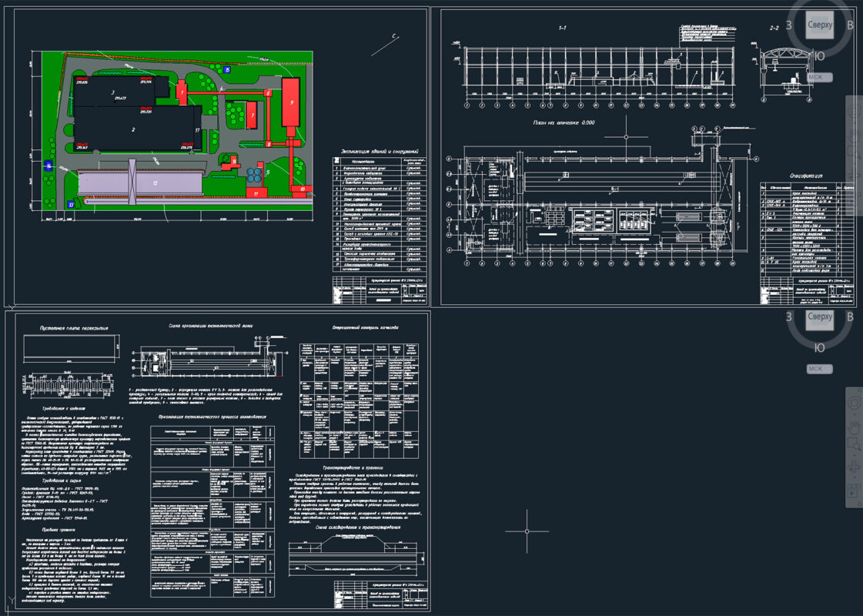Select 'Сверху' face on the upper ViewCube

(820, 25)
